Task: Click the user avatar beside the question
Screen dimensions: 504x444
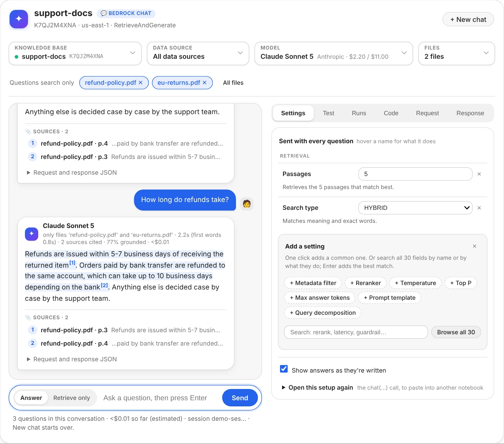Action: click(247, 204)
